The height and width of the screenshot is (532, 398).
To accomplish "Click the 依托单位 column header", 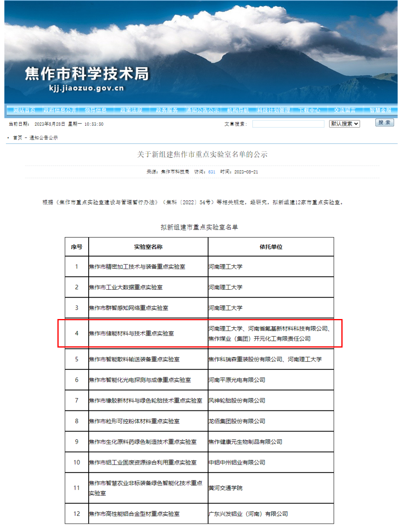I will point(271,247).
